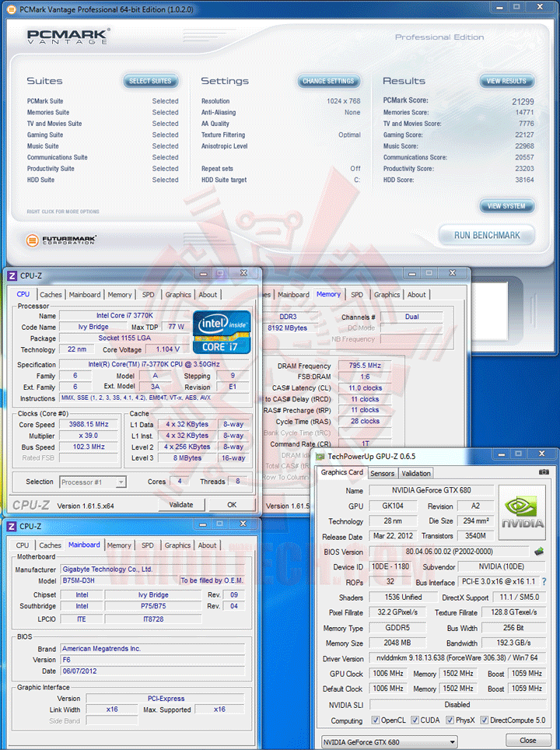Click the CPU Name field Intel Core i7 3770K
This screenshot has width=560, height=750.
click(x=124, y=316)
